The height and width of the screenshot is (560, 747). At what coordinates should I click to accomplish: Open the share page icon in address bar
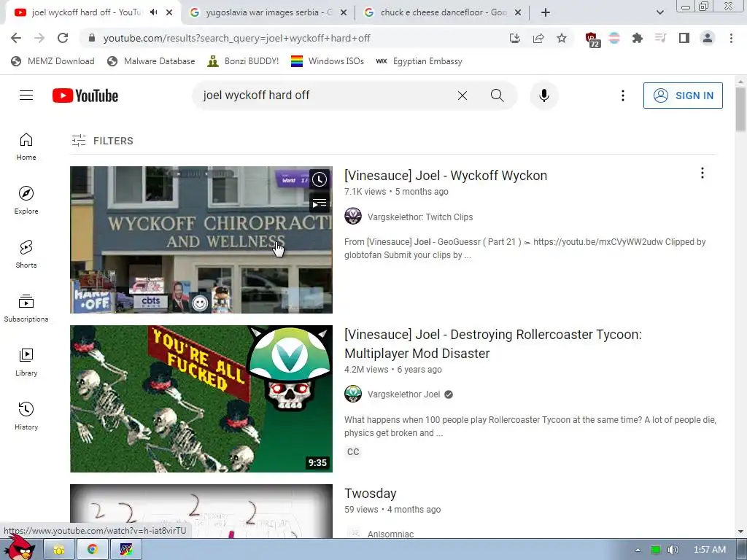point(538,38)
